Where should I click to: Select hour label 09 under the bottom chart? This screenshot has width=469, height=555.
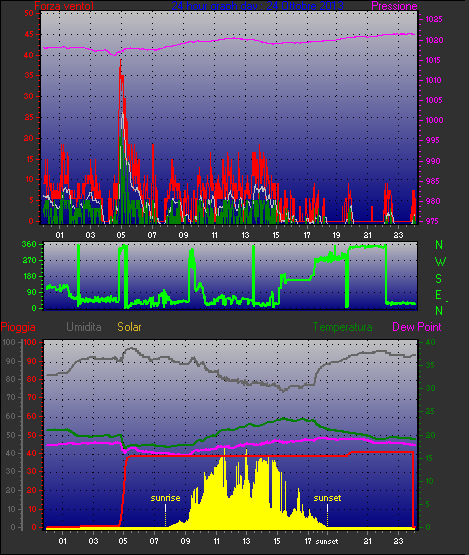pos(185,541)
